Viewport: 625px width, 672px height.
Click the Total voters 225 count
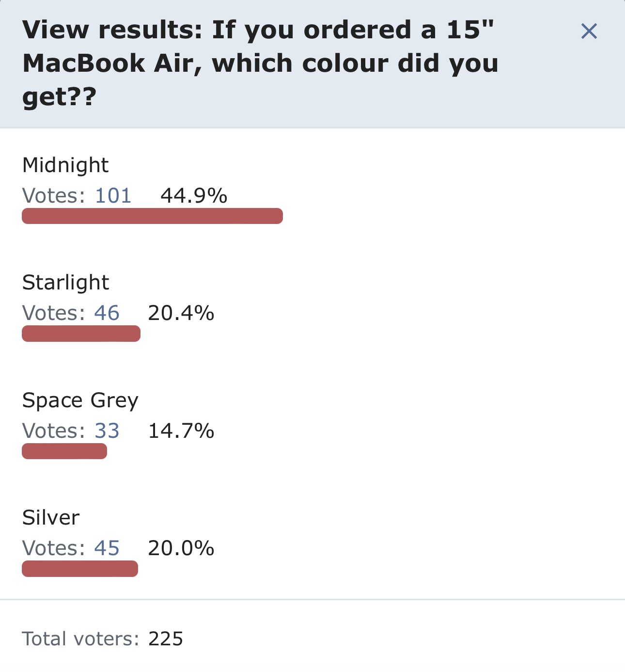[166, 639]
